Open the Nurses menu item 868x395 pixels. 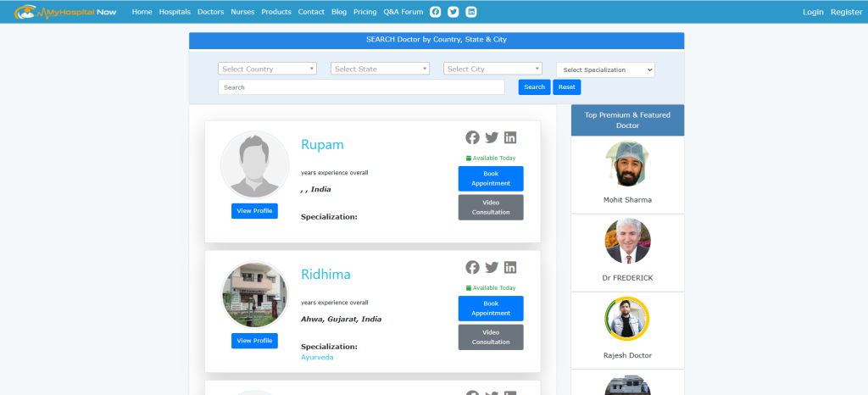click(242, 12)
